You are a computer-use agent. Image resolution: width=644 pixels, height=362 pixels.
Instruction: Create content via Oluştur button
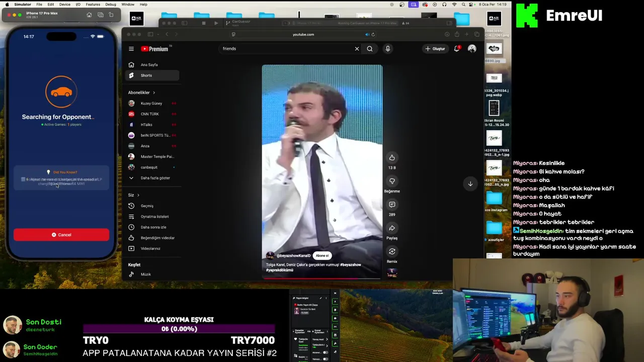pyautogui.click(x=435, y=49)
